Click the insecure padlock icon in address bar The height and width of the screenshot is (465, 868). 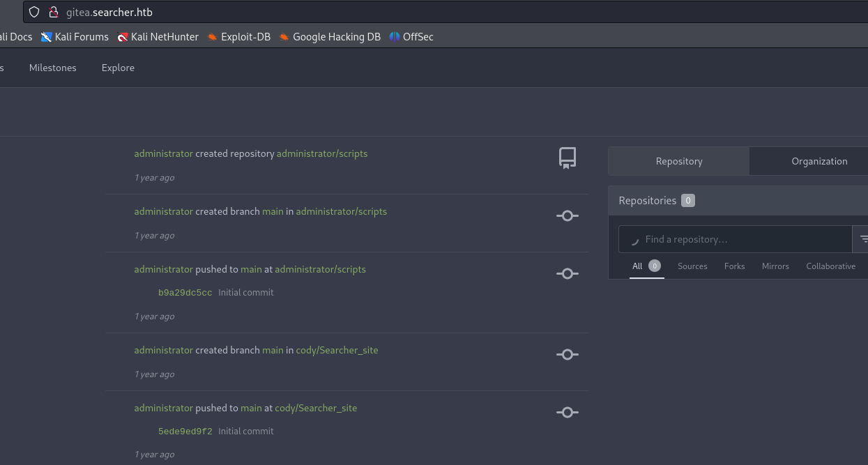54,13
